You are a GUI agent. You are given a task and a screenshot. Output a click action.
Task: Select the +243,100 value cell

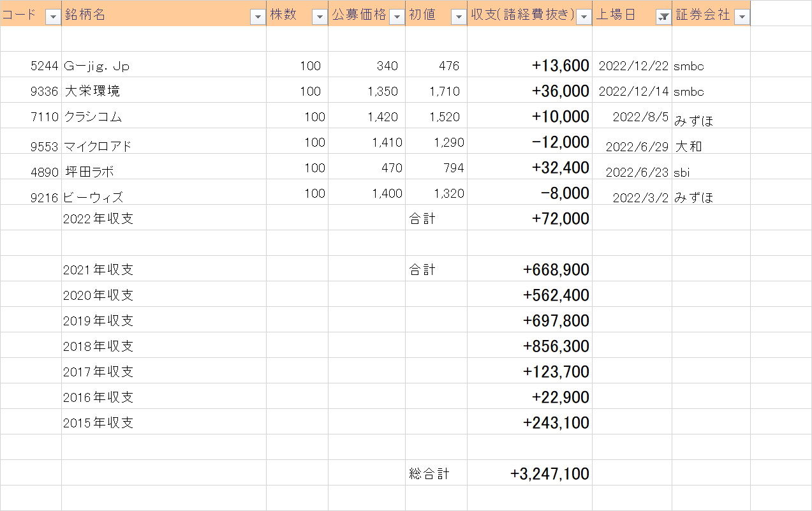529,422
